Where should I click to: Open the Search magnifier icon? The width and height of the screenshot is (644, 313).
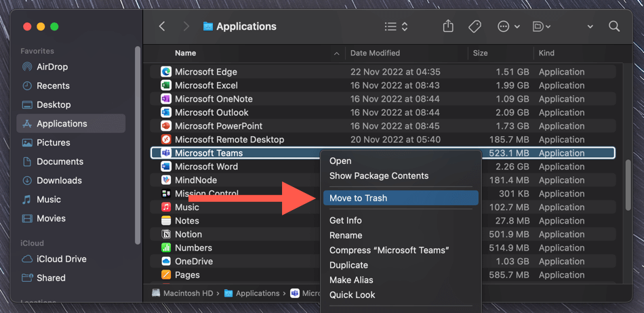coord(614,26)
